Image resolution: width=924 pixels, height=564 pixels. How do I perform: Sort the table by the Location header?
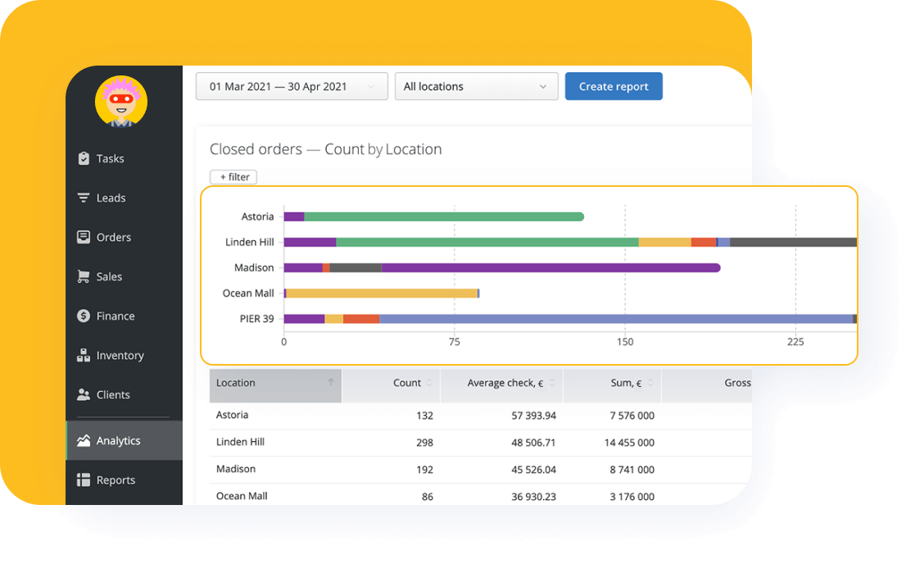(236, 383)
